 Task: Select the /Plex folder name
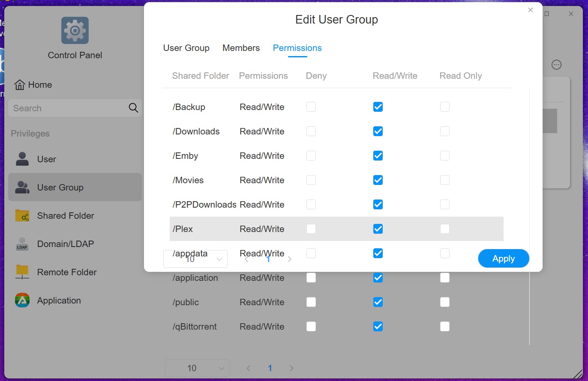click(x=183, y=229)
